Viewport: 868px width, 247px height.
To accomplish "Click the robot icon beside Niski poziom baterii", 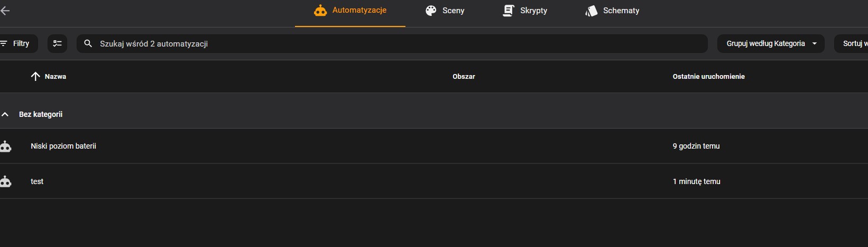I will (6, 147).
